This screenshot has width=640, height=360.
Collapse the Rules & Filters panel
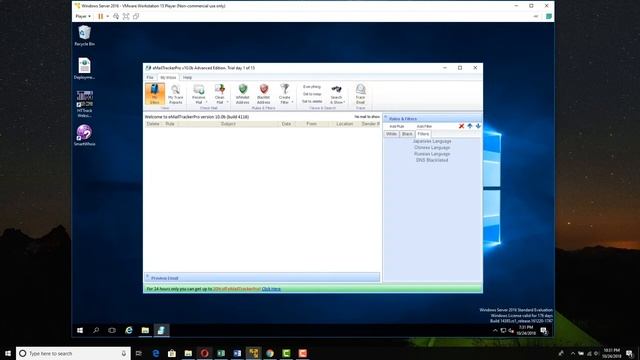[386, 118]
